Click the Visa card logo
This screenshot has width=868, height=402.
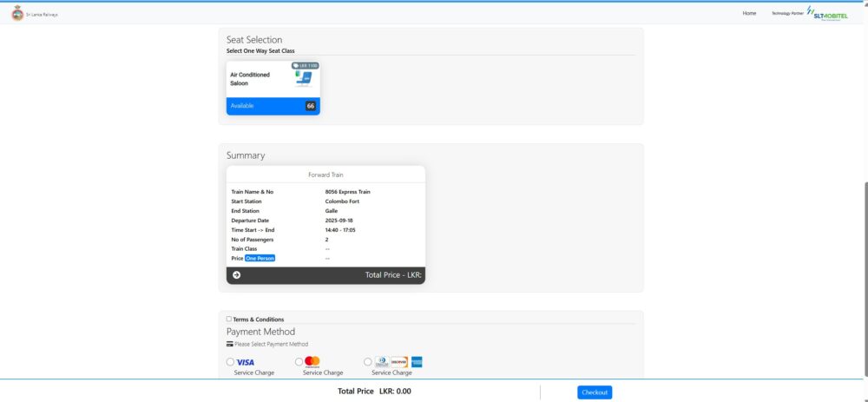(x=246, y=362)
